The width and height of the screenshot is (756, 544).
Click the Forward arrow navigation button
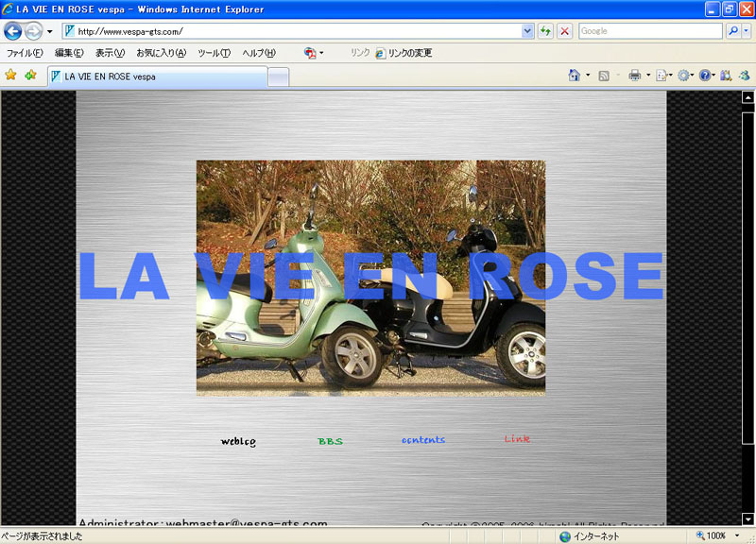tap(33, 31)
